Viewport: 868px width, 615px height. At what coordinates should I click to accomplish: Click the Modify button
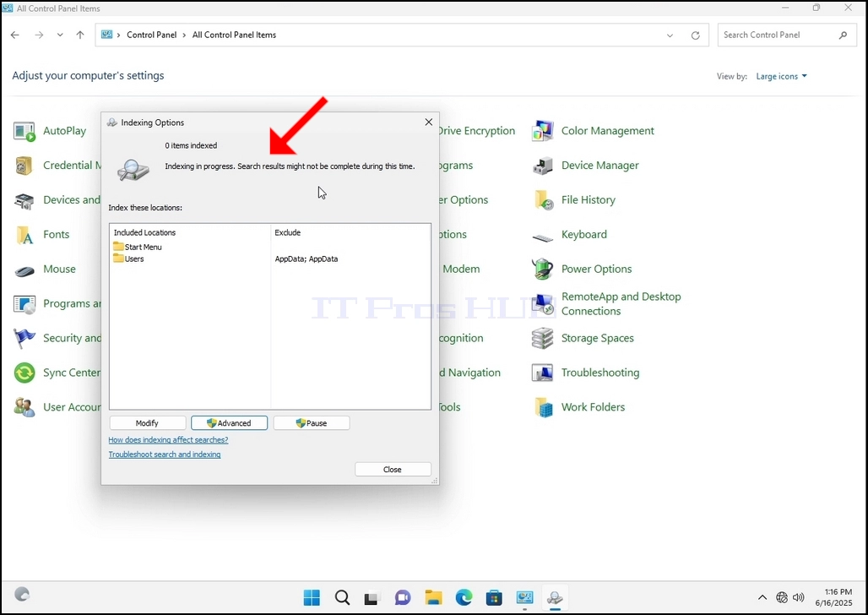(147, 423)
